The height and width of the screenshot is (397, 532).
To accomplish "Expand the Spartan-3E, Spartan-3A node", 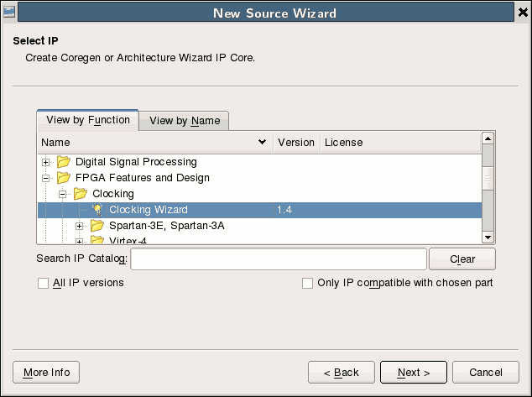I will coord(81,226).
